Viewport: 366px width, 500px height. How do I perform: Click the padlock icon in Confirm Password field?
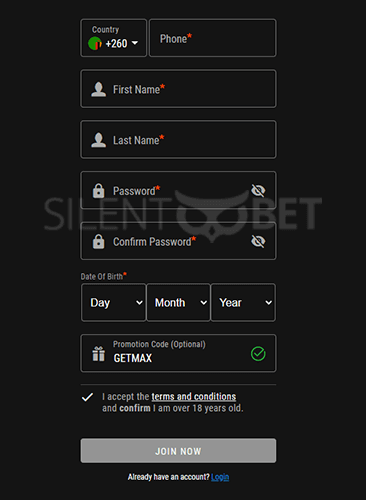click(x=98, y=241)
